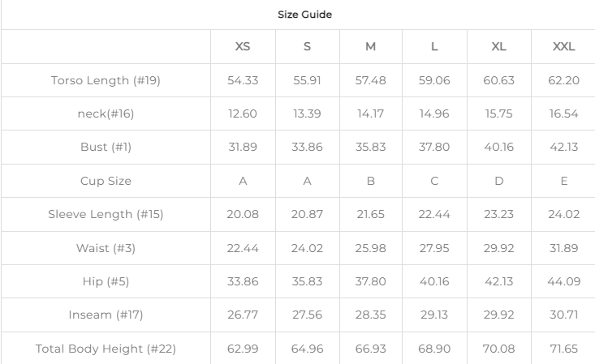Select the XS column header
Viewport: 595px width, 364px height.
243,46
